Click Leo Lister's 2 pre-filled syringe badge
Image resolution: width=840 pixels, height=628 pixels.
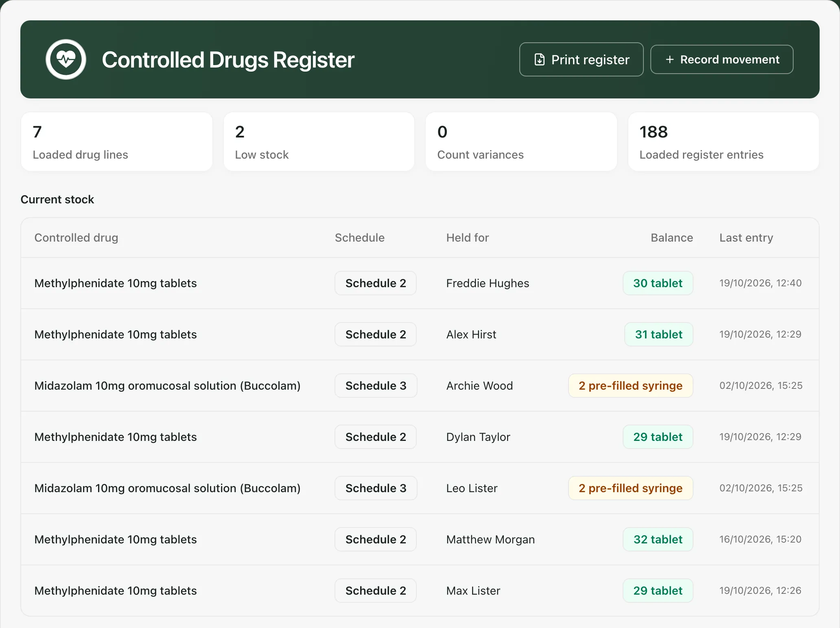(x=630, y=488)
